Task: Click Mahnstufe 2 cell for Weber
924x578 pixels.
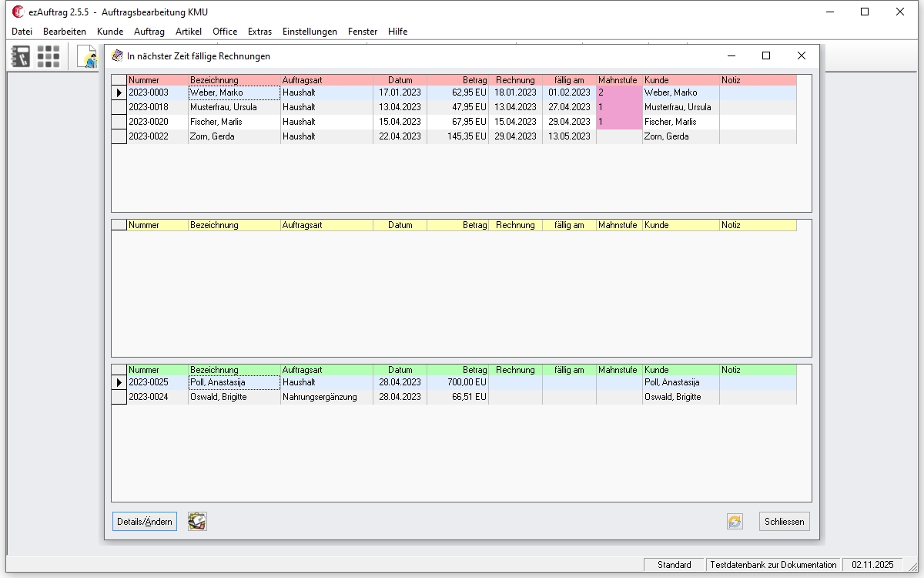Action: 620,92
